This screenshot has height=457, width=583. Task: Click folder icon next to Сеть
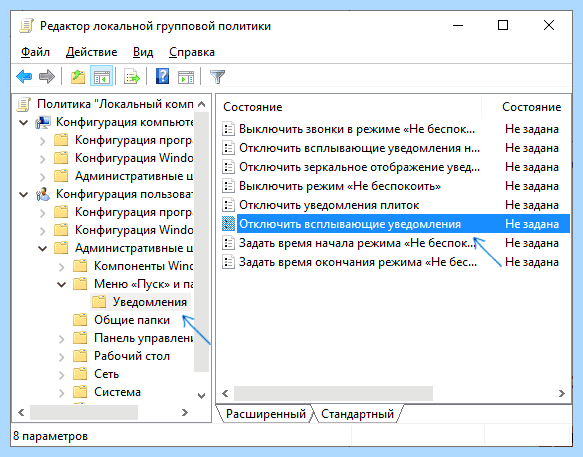click(x=80, y=374)
